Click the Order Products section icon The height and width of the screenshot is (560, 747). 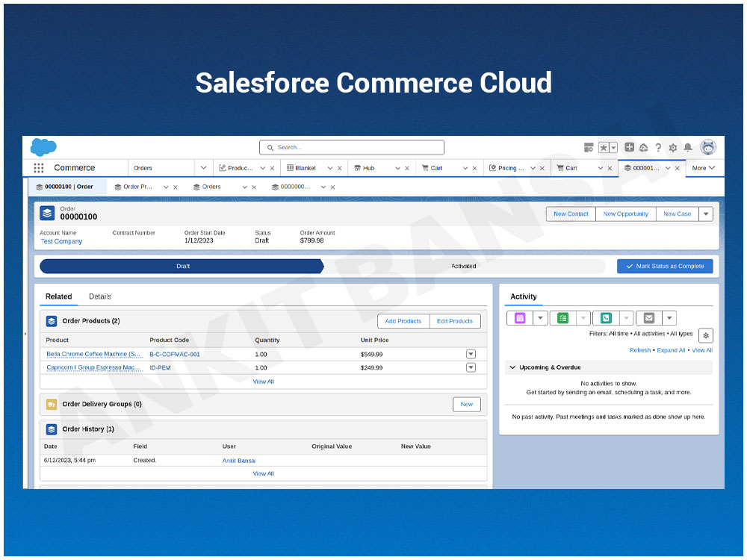[x=52, y=321]
